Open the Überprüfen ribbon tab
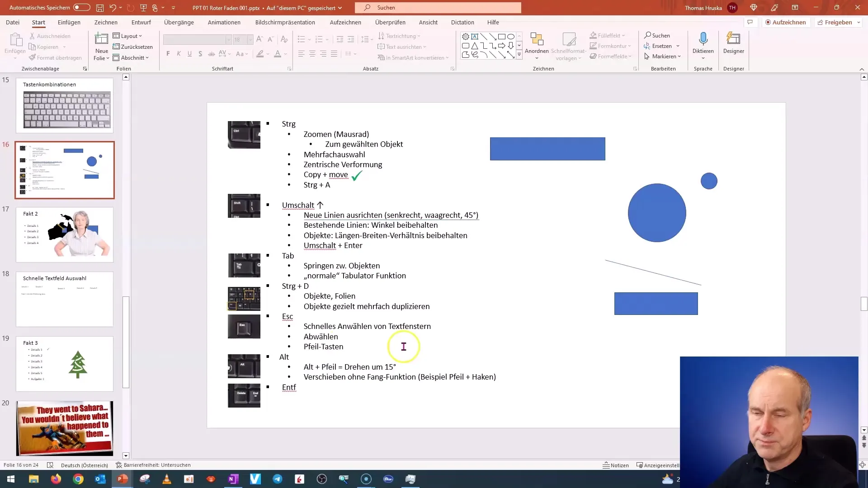The image size is (868, 488). [391, 22]
